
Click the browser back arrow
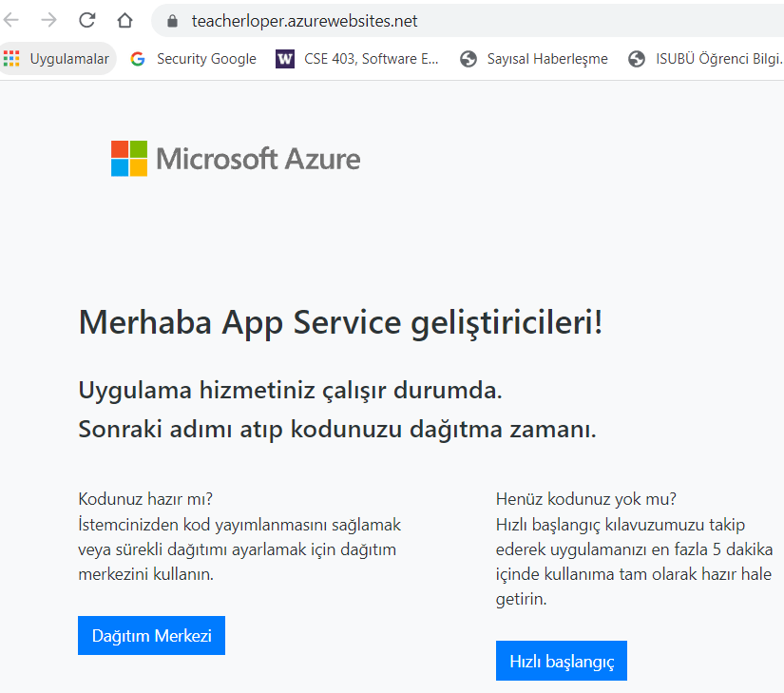point(12,20)
